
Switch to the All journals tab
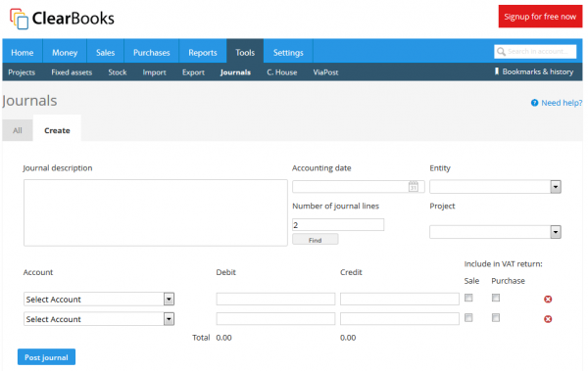[x=18, y=130]
